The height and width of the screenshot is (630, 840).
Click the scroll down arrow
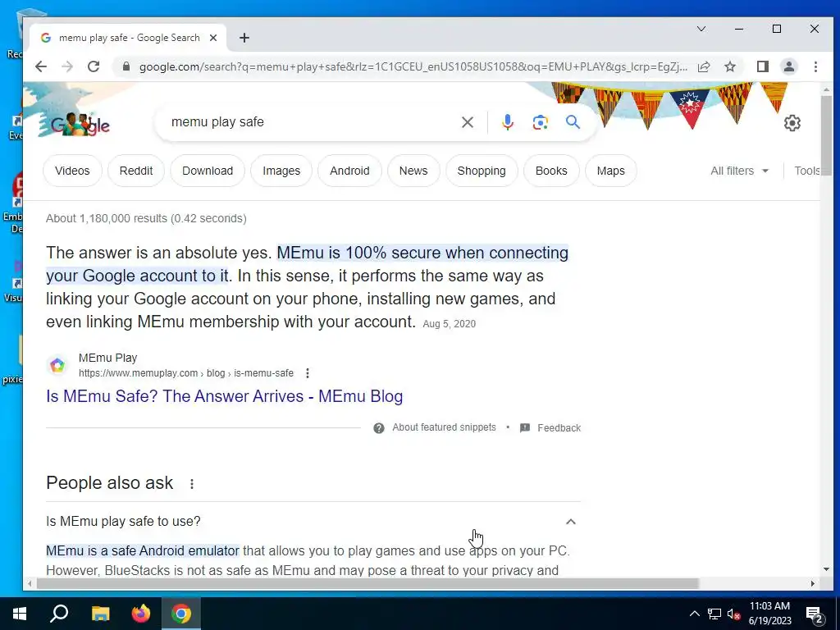[826, 569]
